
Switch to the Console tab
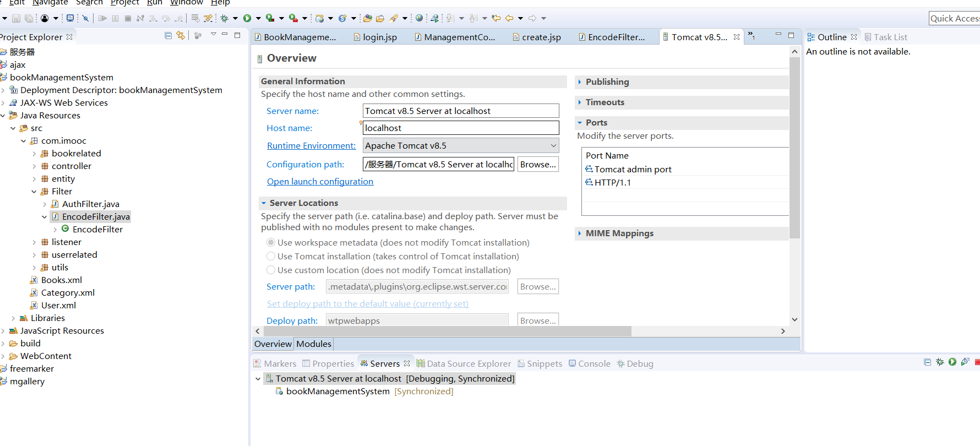point(589,363)
